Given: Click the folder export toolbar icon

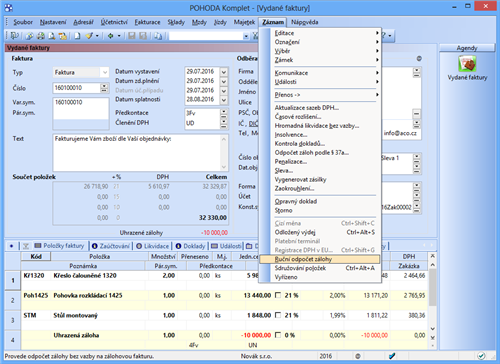Looking at the screenshot, I should (62, 36).
